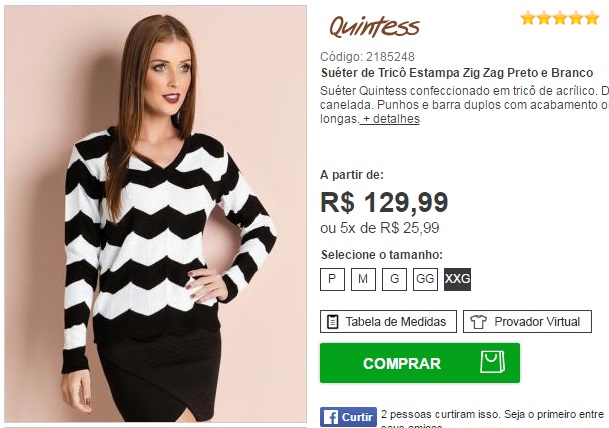Screen dimensions: 609x428
Task: Click the sweater product photo
Action: (x=155, y=214)
